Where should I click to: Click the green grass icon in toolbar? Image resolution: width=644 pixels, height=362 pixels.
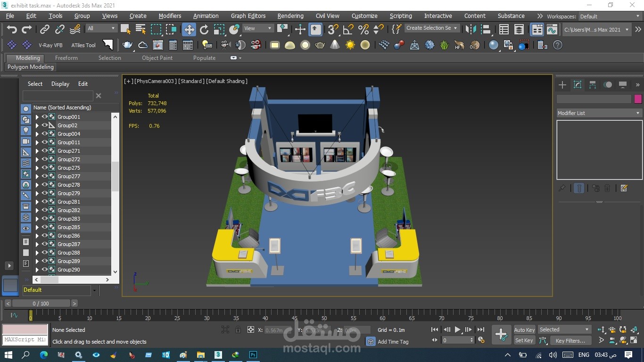pos(444,45)
